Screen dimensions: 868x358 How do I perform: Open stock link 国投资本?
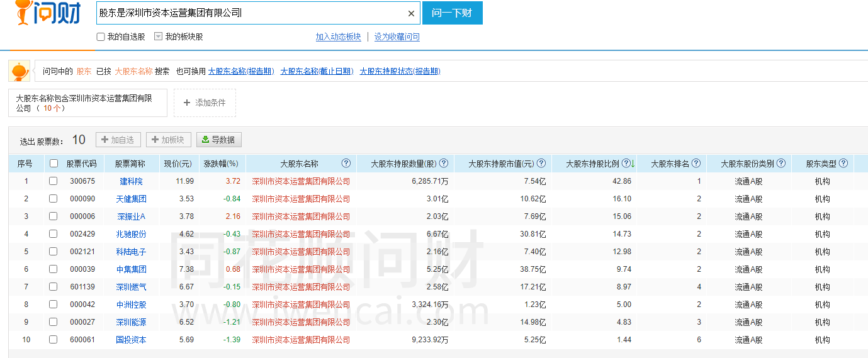[131, 340]
